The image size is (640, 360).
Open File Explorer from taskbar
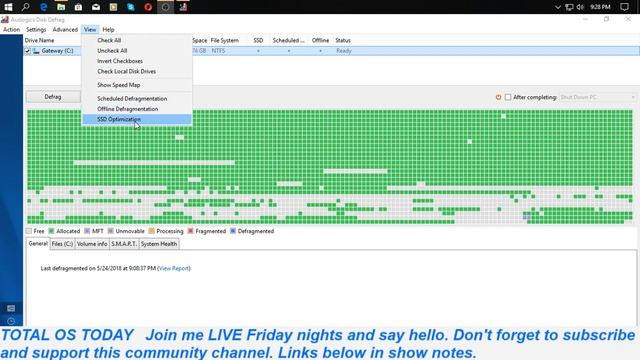61,7
